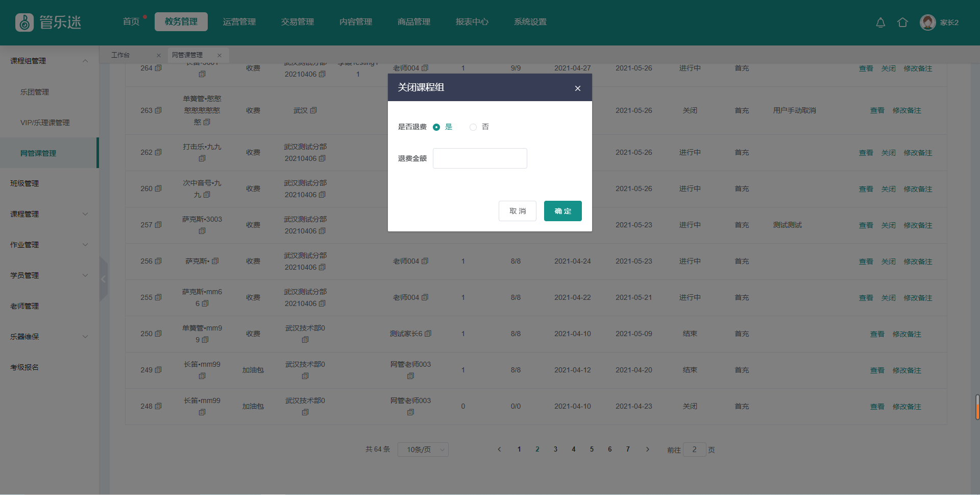Switch to the 工作台 tab
Image resolution: width=980 pixels, height=495 pixels.
121,55
